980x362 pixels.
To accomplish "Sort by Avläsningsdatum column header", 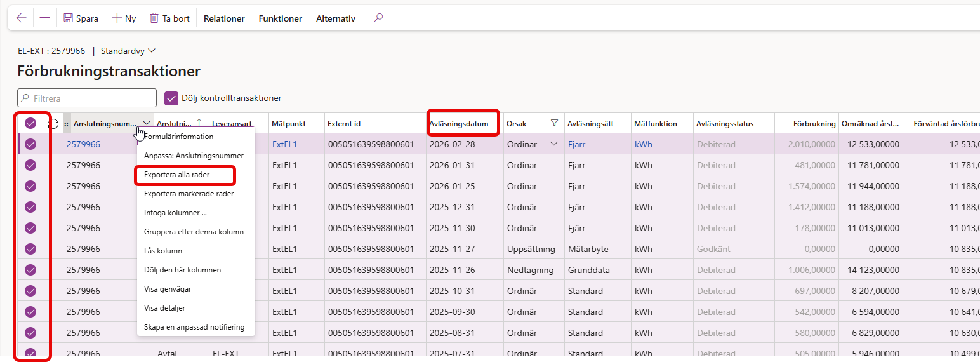I will tap(459, 124).
